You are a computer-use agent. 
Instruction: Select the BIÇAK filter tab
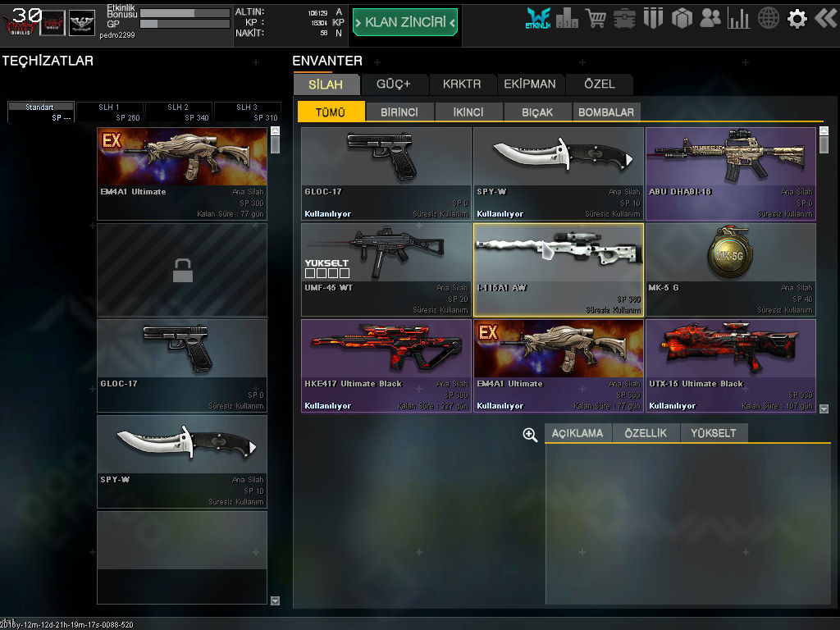pyautogui.click(x=537, y=112)
